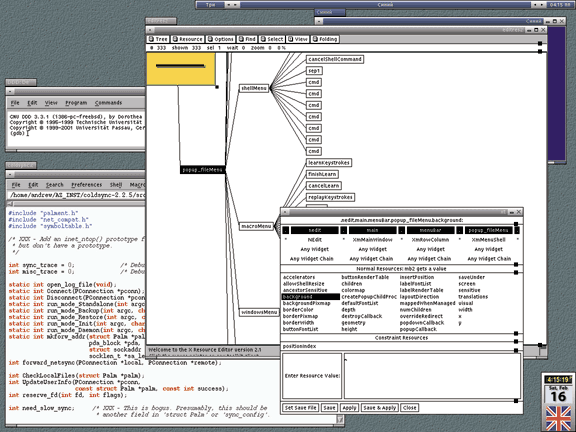Select the translations resource
576x432 pixels.
[x=473, y=297]
